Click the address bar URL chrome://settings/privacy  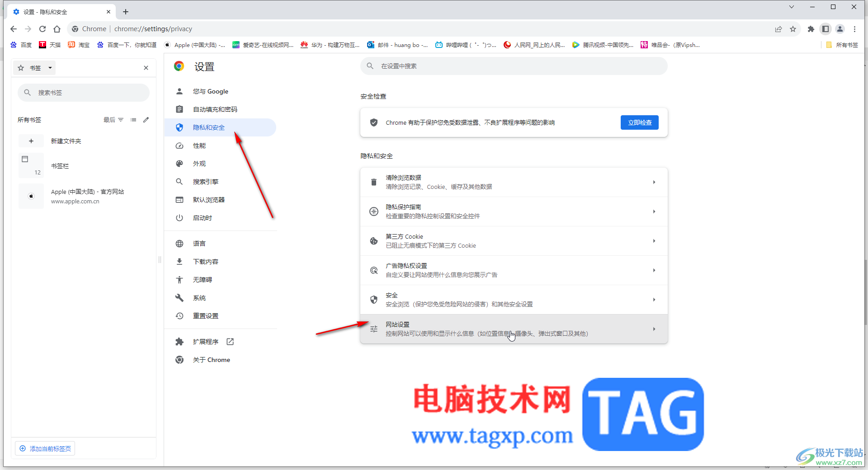[153, 29]
